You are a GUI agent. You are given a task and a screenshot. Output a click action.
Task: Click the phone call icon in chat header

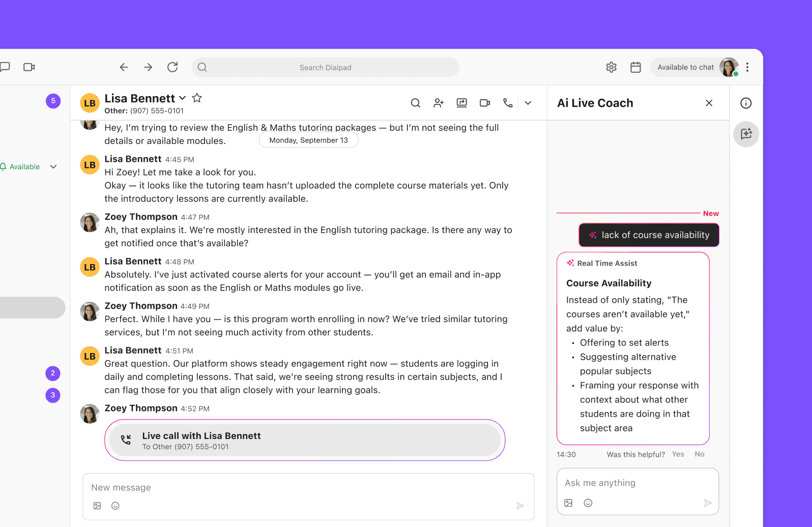[507, 103]
